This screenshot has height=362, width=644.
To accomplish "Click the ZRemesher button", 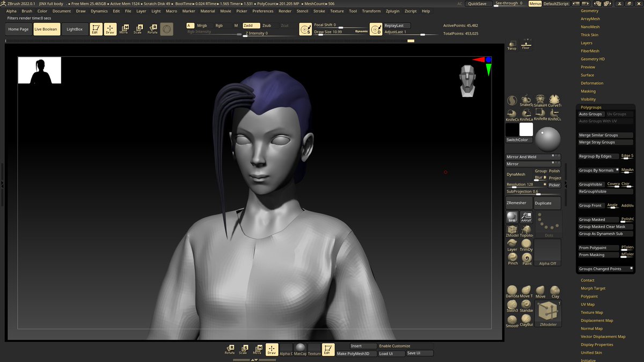I will point(519,203).
